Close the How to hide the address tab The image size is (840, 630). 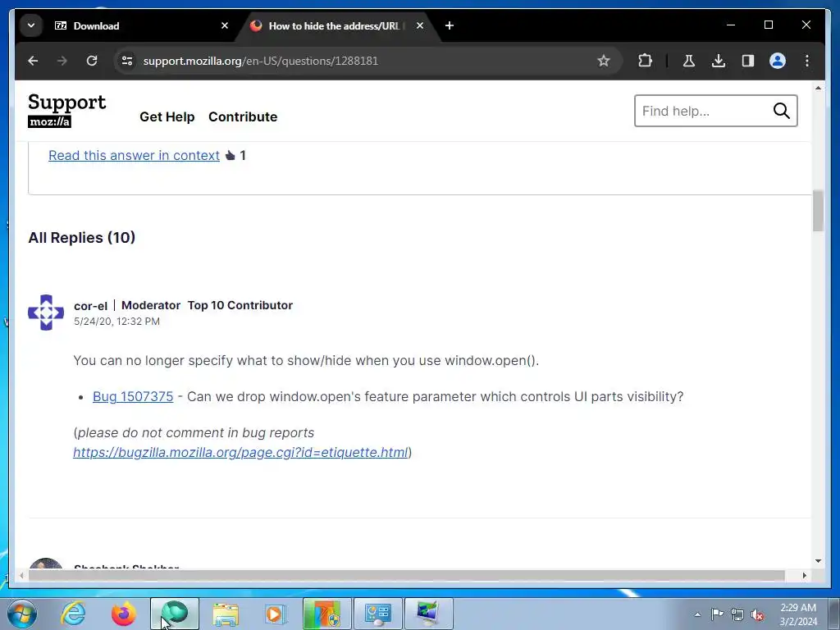point(420,25)
